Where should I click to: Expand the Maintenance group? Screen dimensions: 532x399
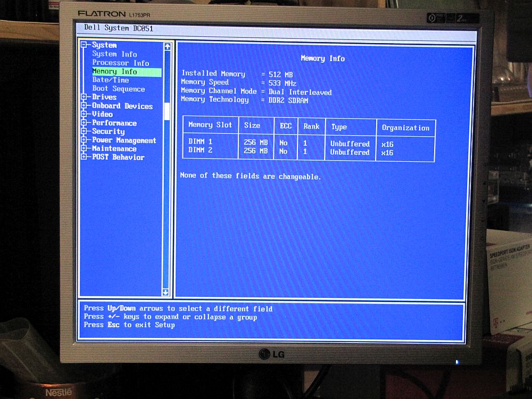point(84,148)
